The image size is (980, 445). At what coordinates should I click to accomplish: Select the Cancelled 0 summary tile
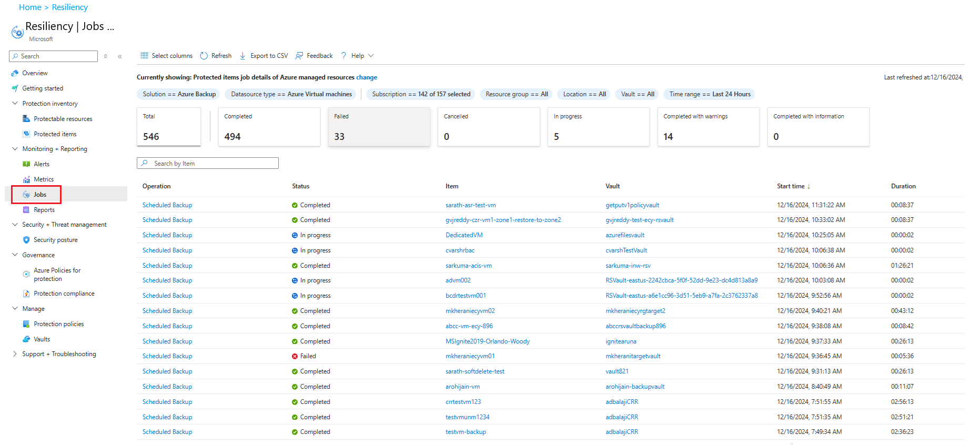(x=489, y=127)
